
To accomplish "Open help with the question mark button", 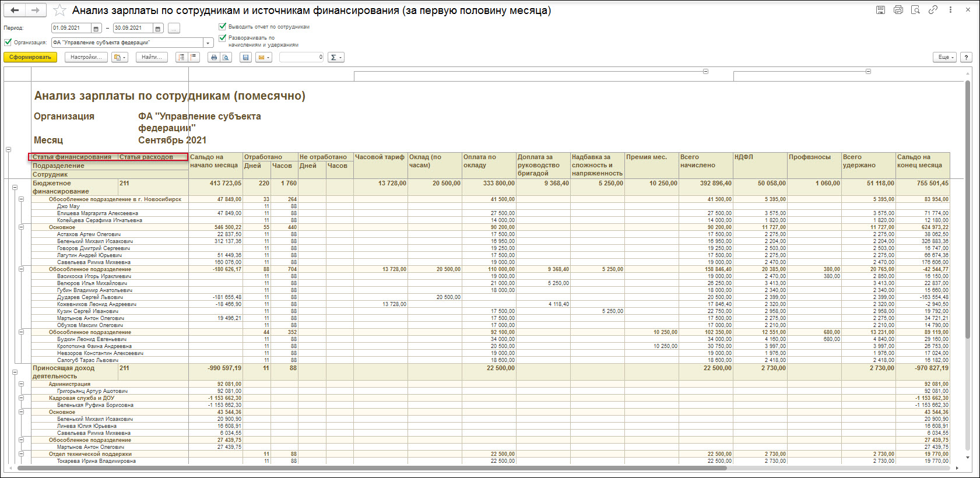I will click(x=966, y=57).
